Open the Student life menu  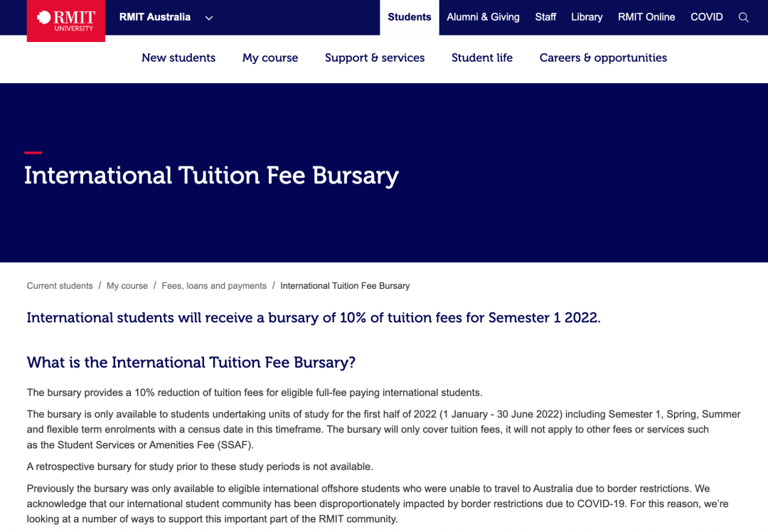(482, 58)
